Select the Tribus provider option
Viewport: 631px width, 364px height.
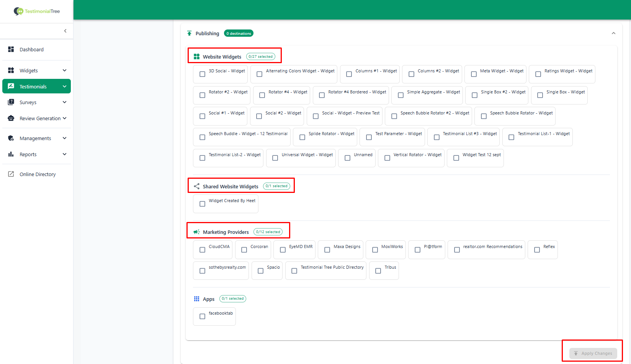(384, 271)
